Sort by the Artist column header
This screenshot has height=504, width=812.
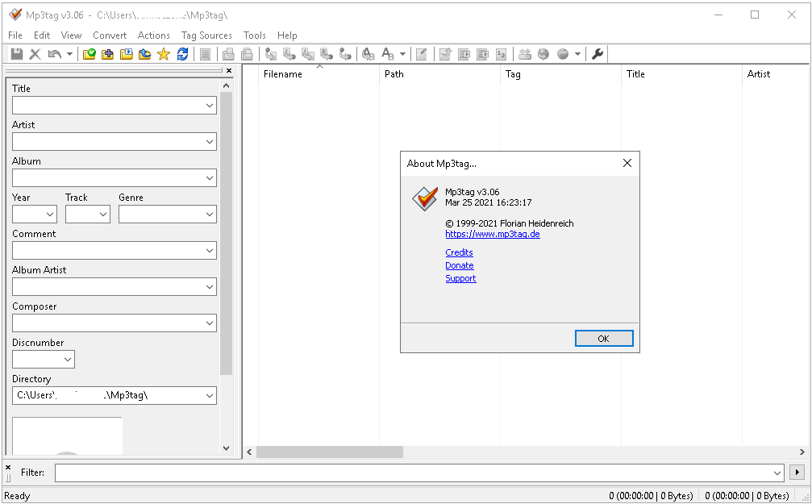(776, 74)
